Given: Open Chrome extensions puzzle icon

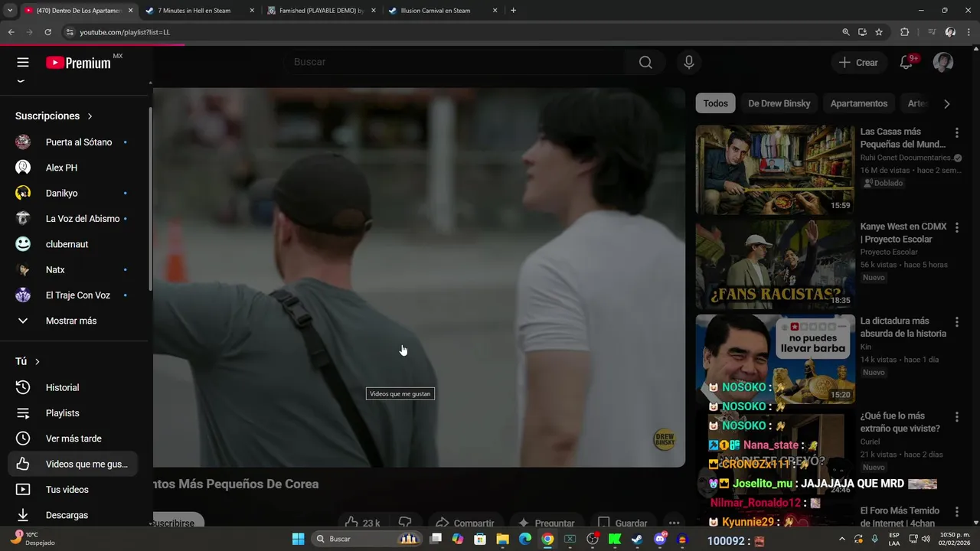Looking at the screenshot, I should (904, 32).
